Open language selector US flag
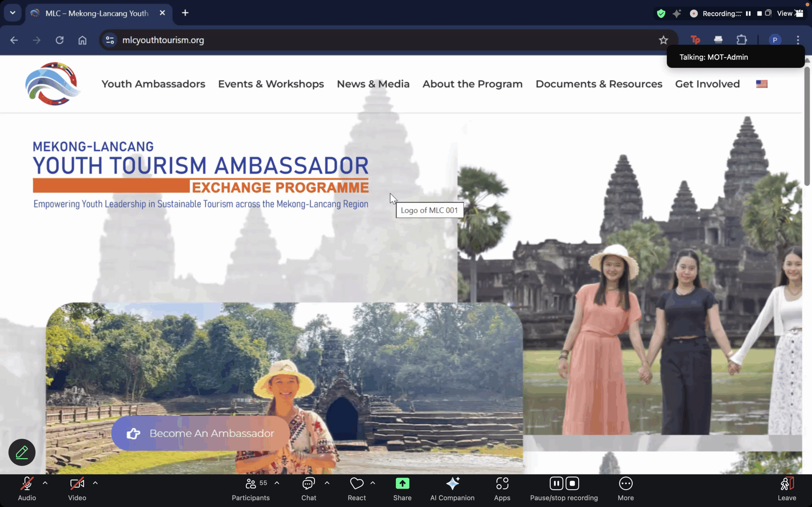 pos(762,84)
